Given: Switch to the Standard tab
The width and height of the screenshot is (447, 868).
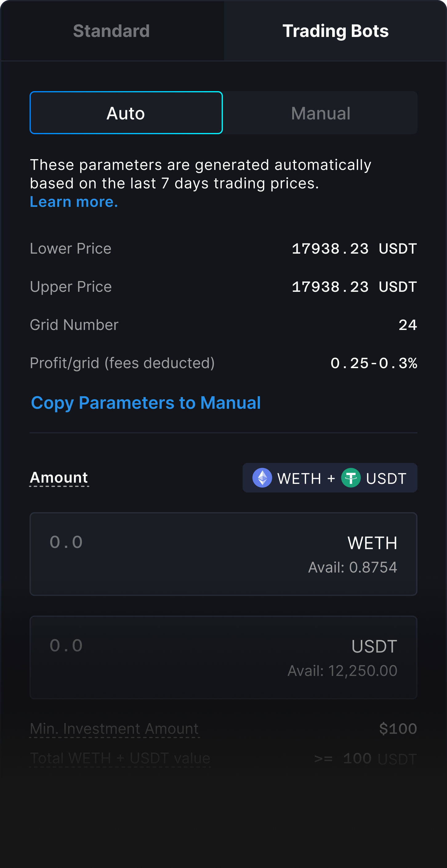Looking at the screenshot, I should click(x=111, y=31).
